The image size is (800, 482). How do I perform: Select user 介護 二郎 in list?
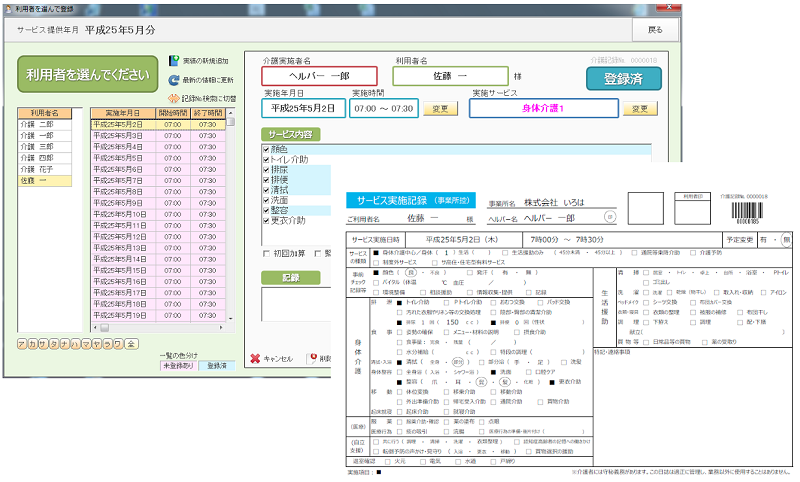point(44,124)
